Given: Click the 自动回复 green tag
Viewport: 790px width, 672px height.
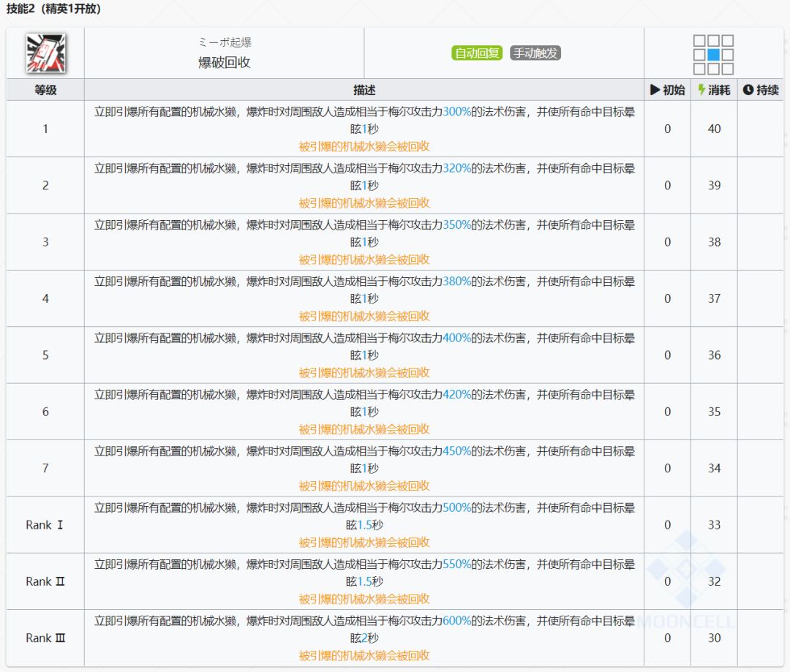Looking at the screenshot, I should pos(477,53).
